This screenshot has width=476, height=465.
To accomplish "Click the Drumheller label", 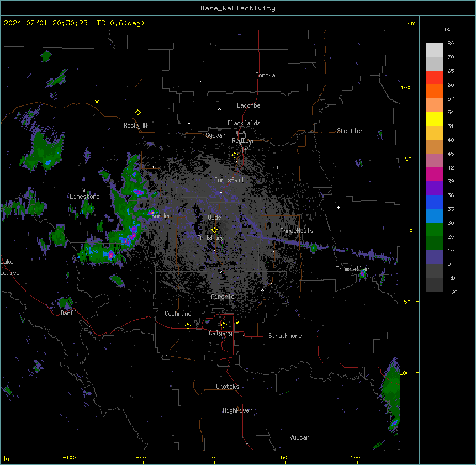I will coord(352,269).
